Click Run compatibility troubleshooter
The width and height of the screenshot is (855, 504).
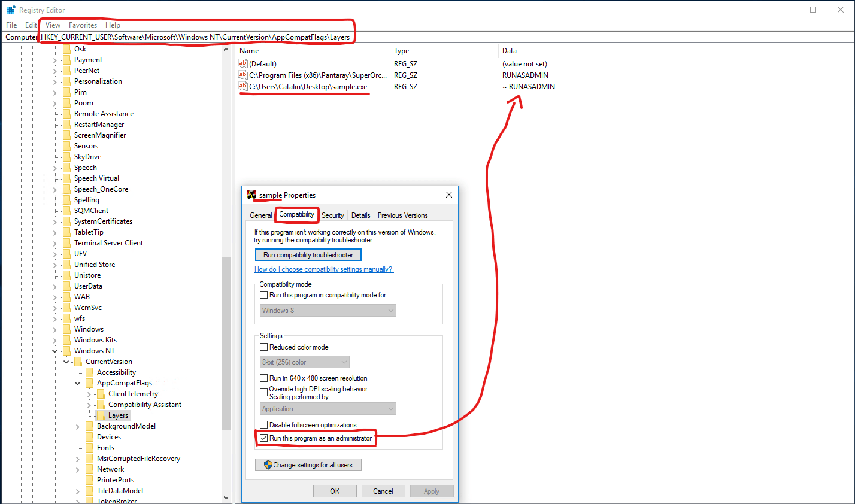[308, 254]
